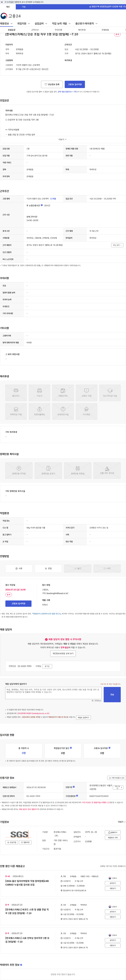Click the 식사제공 benefit icon
Viewport: 126px width, 980px height.
pos(86,411)
